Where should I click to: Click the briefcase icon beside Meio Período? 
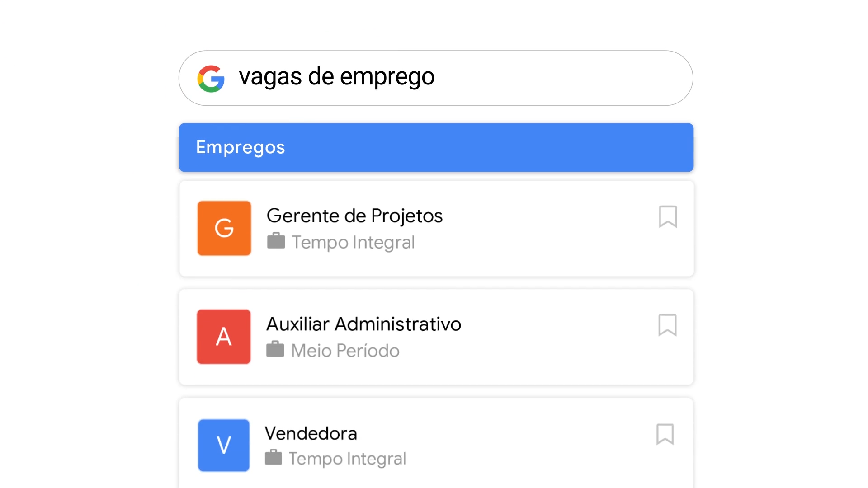(x=275, y=349)
